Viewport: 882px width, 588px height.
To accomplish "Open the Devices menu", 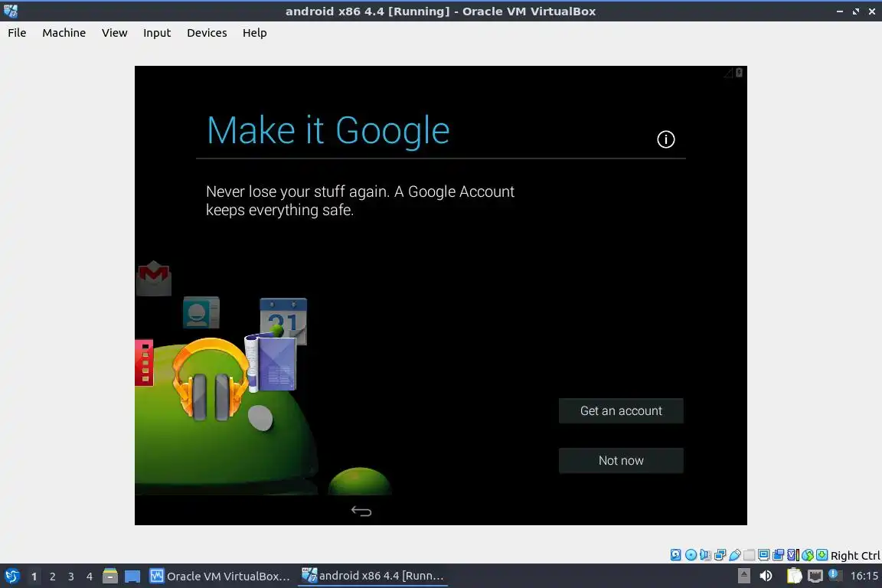I will coord(207,33).
